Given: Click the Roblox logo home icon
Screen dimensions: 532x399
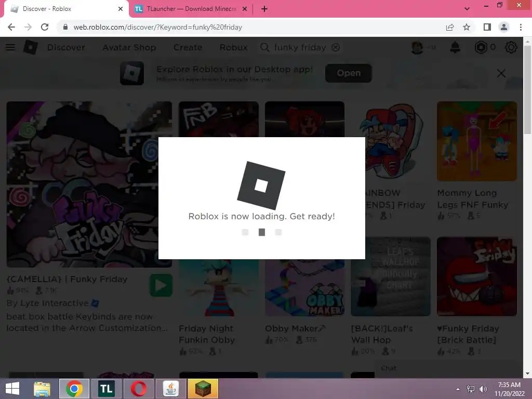Looking at the screenshot, I should [30, 47].
